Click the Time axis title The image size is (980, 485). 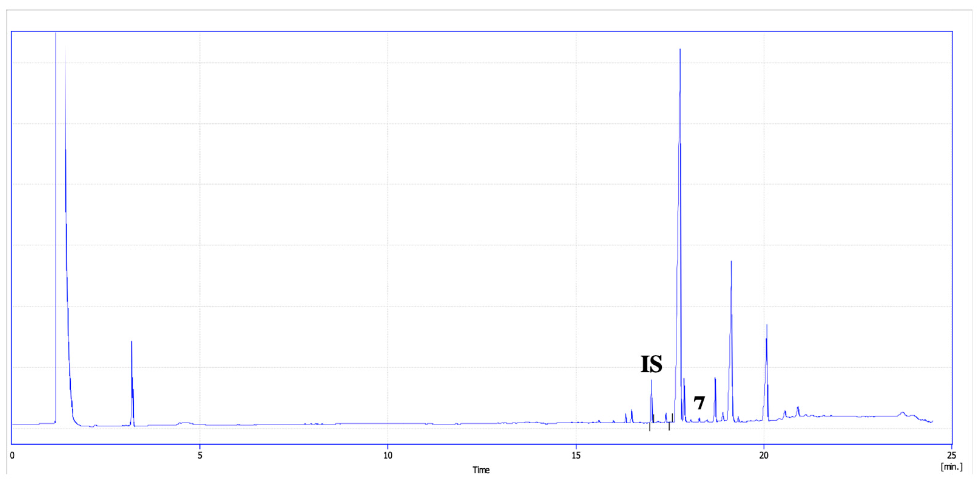[x=481, y=470]
